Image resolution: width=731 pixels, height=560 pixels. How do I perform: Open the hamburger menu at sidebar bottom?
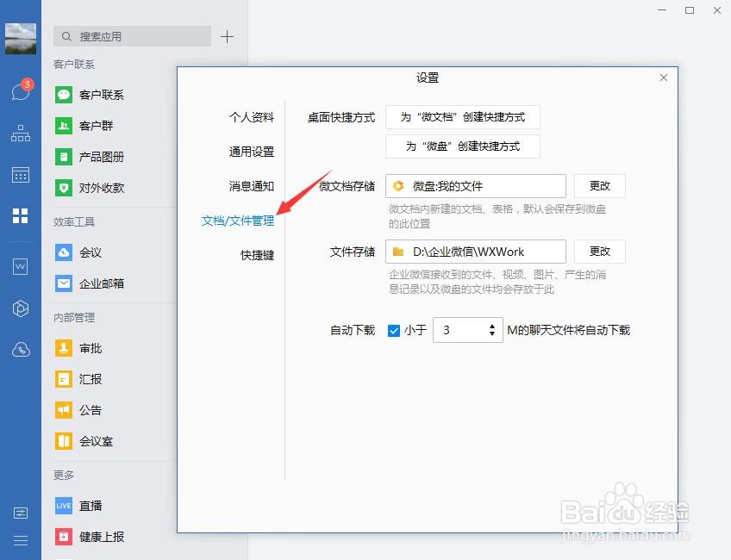click(21, 540)
